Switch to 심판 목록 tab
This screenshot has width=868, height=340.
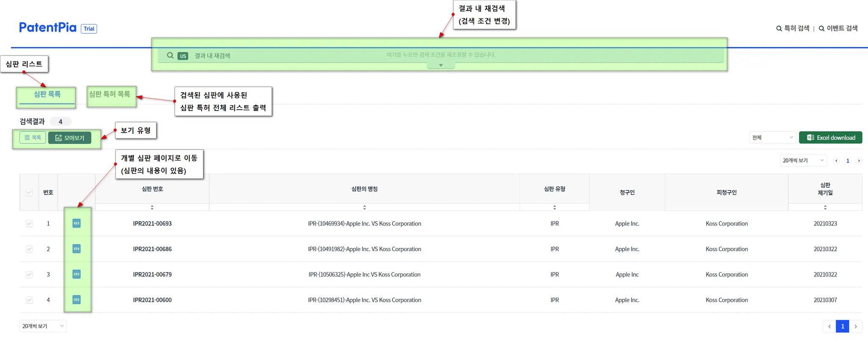(x=47, y=94)
